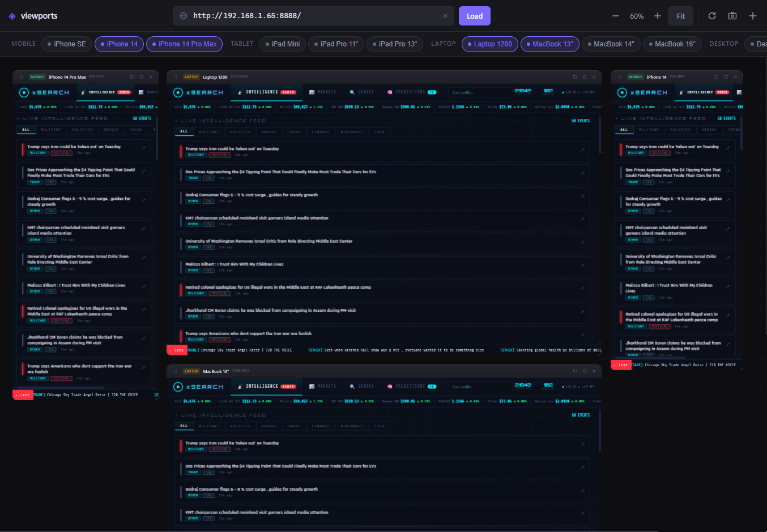Collapse Live Intelligence Feed in iPhone 14 Pro Max
This screenshot has width=767, height=532.
pos(19,119)
